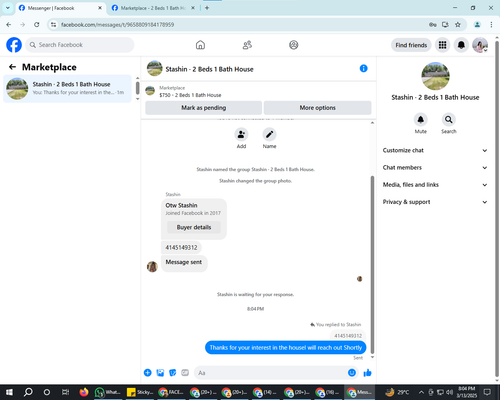This screenshot has width=500, height=400.
Task: Click the blue Thanks for your interest message
Action: (286, 348)
